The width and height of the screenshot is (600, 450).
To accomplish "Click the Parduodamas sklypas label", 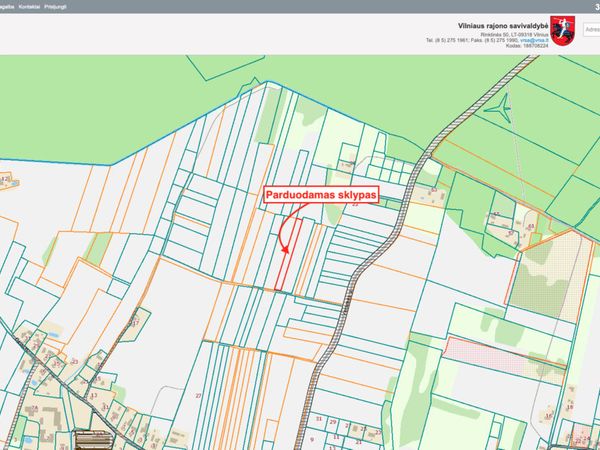I will pyautogui.click(x=320, y=197).
